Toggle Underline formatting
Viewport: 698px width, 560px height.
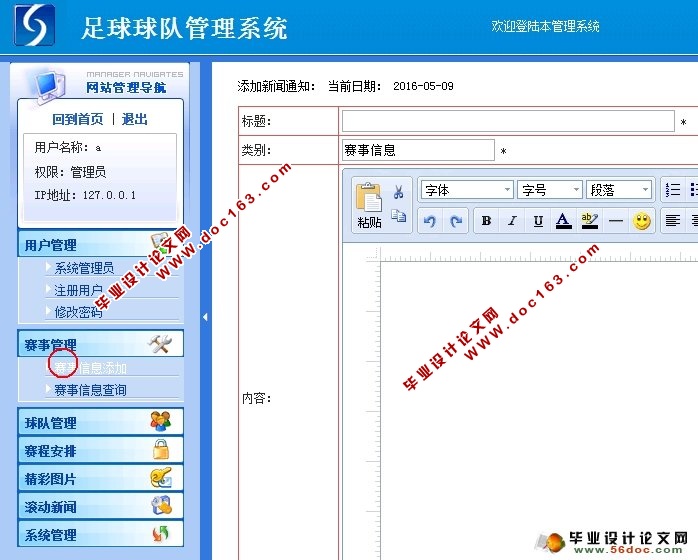[538, 220]
